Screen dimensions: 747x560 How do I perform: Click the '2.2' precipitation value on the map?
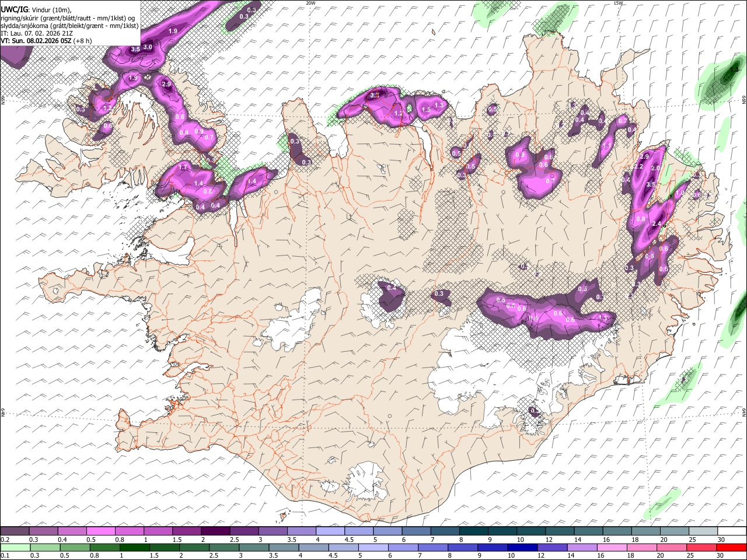click(x=638, y=167)
